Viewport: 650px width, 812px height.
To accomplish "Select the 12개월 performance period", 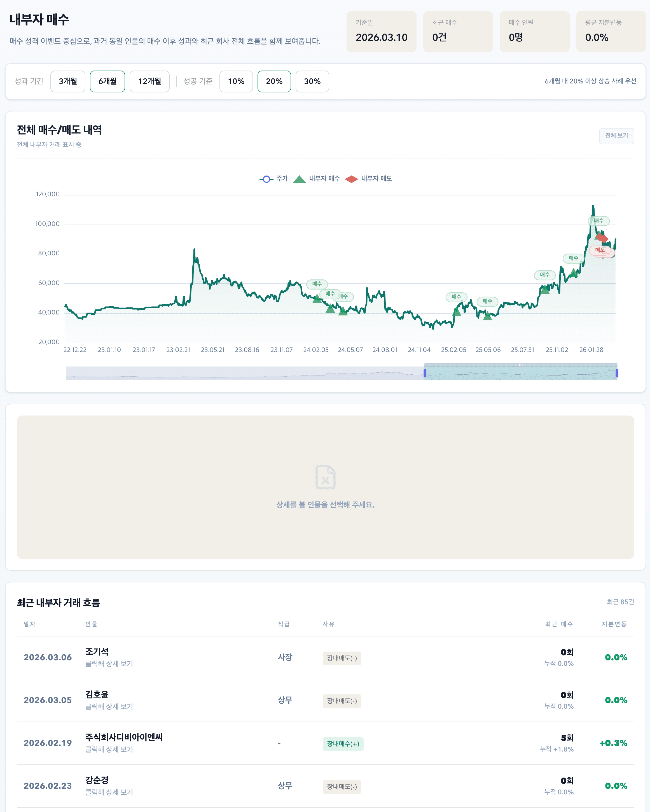I will pyautogui.click(x=149, y=81).
